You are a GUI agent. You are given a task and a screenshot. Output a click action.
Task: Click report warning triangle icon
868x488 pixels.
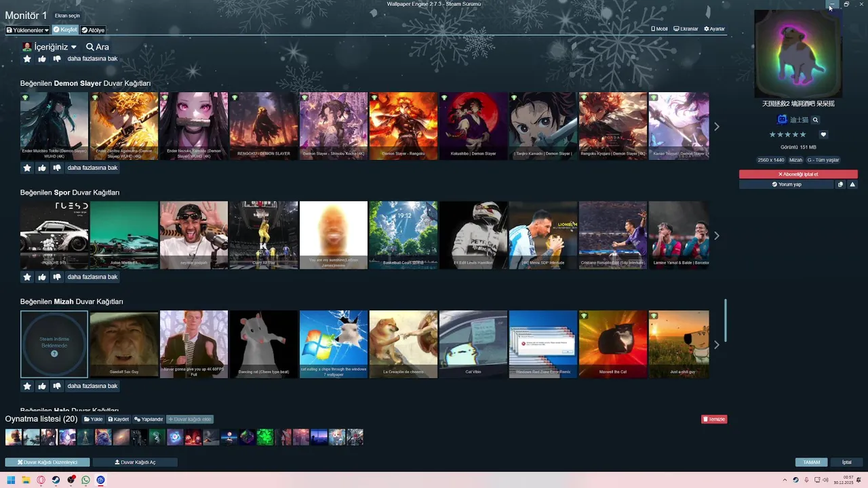(x=852, y=184)
